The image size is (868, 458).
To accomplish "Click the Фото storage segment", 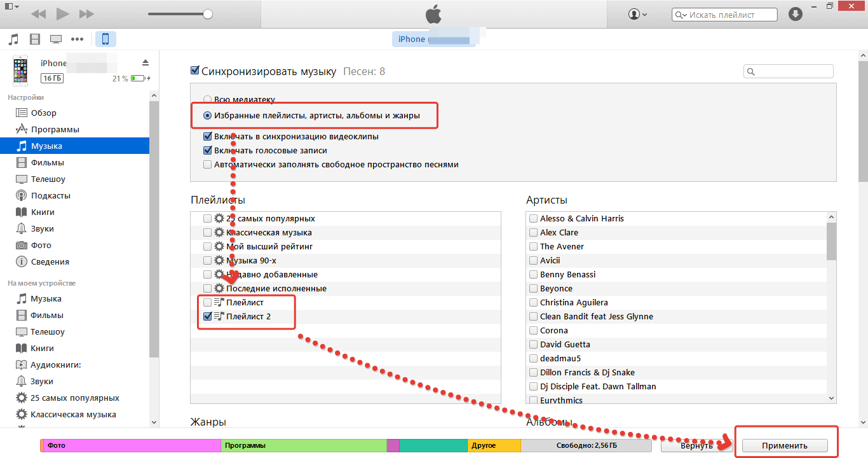I will point(132,445).
